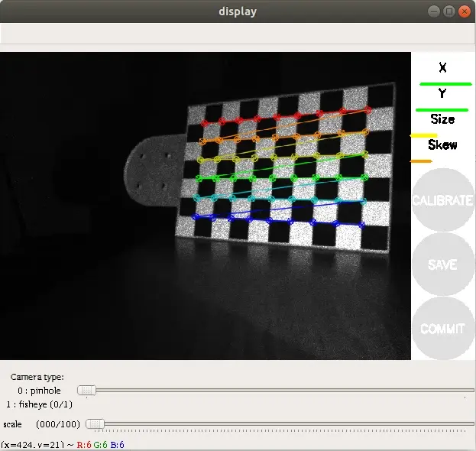Minimize the display window
This screenshot has height=451, width=476.
click(x=434, y=11)
